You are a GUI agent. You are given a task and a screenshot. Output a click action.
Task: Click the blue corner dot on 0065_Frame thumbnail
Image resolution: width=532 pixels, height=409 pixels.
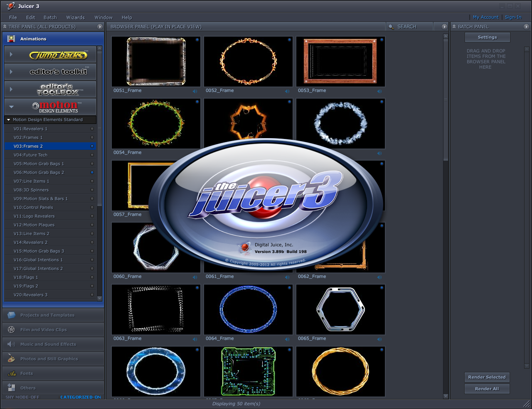tap(382, 288)
